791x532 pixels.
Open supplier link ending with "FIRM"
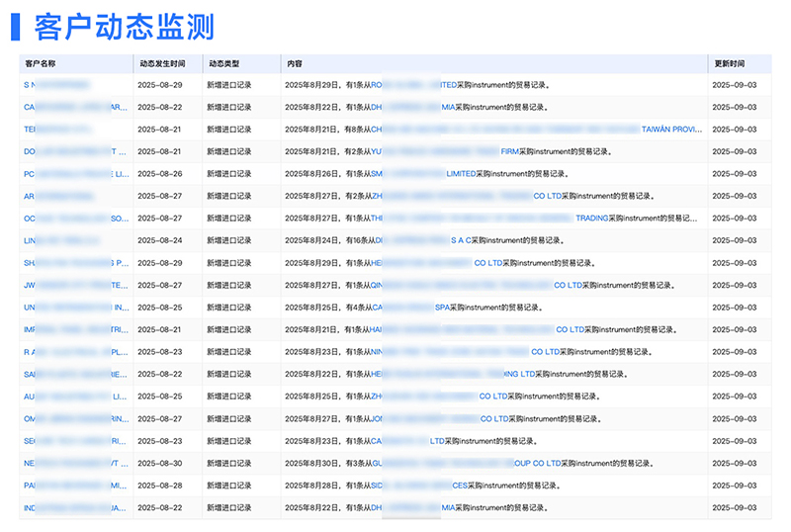click(445, 151)
